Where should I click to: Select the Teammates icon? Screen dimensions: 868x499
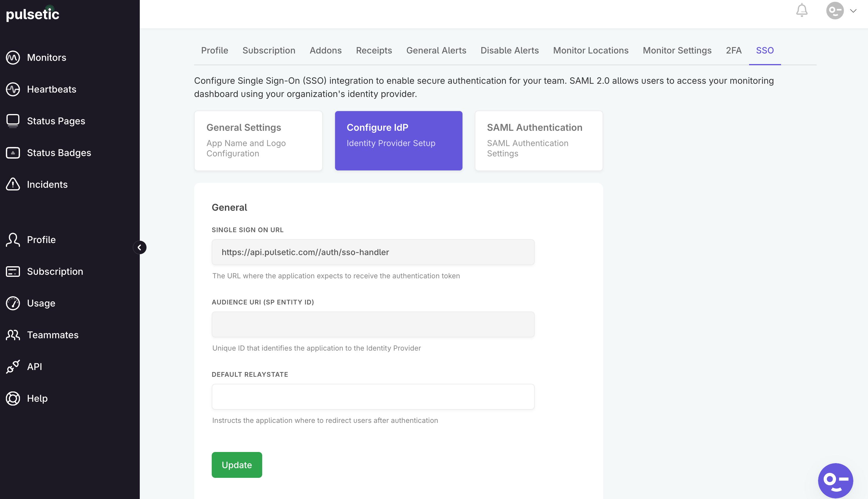(x=13, y=335)
